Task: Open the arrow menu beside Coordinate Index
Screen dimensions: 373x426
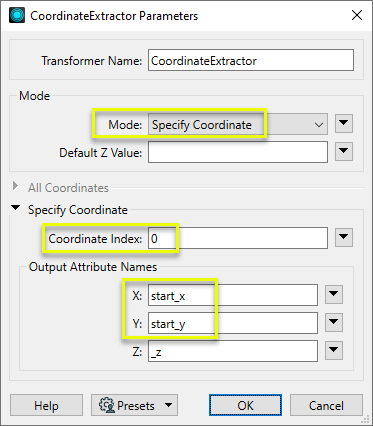Action: pyautogui.click(x=344, y=237)
